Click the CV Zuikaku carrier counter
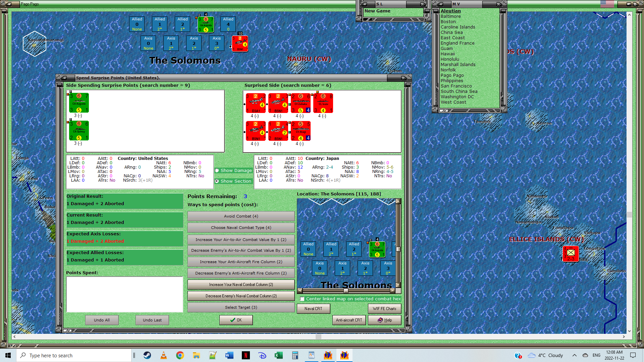644x362 pixels. (301, 103)
